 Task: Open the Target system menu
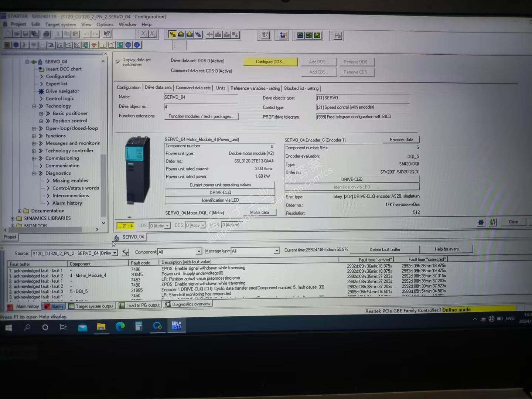tap(61, 24)
